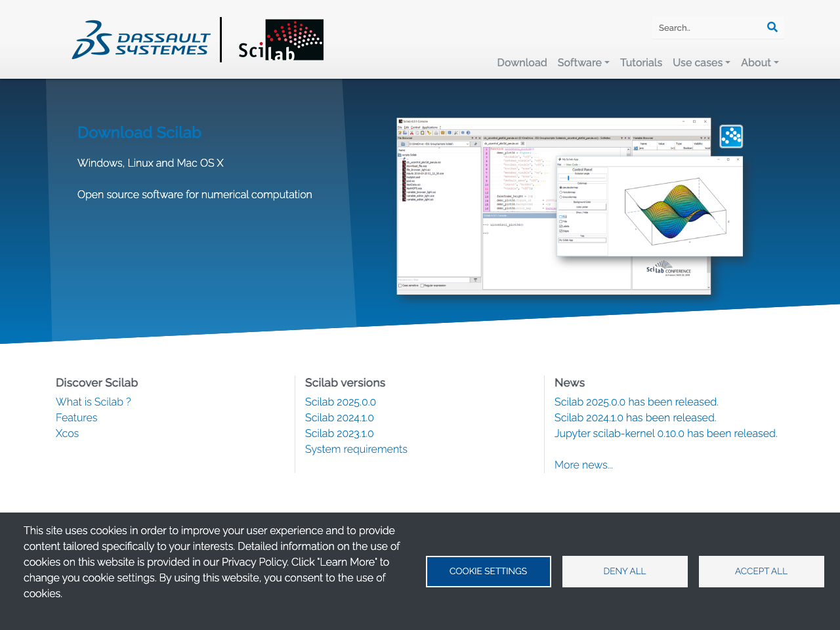Click the Download Scilab heading link
This screenshot has width=840, height=630.
139,133
